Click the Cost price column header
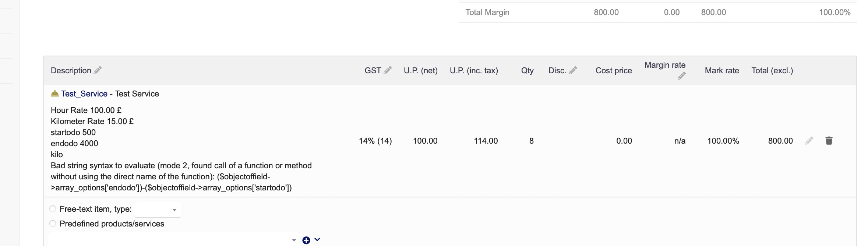 tap(614, 71)
